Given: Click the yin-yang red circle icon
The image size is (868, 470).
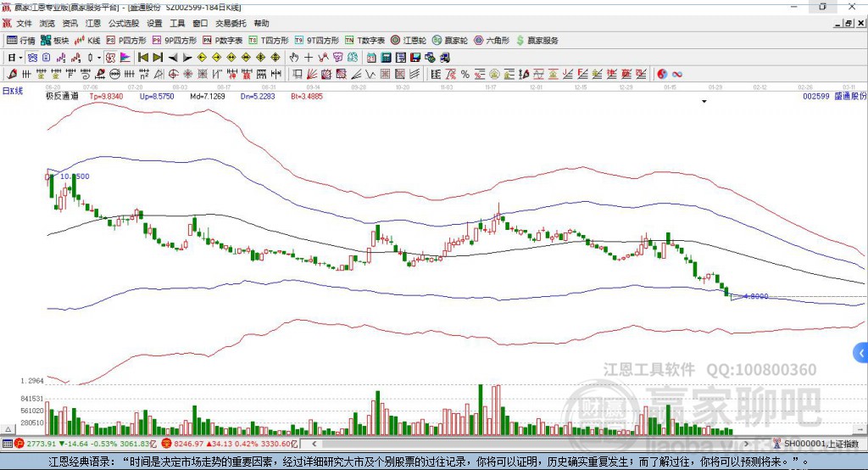Looking at the screenshot, I should click(x=662, y=75).
